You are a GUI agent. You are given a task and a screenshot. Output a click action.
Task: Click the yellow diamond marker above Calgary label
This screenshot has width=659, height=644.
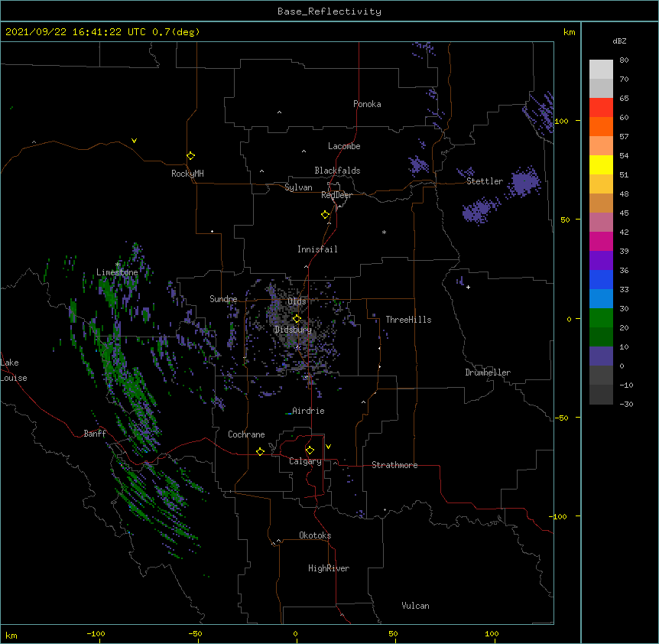(310, 450)
